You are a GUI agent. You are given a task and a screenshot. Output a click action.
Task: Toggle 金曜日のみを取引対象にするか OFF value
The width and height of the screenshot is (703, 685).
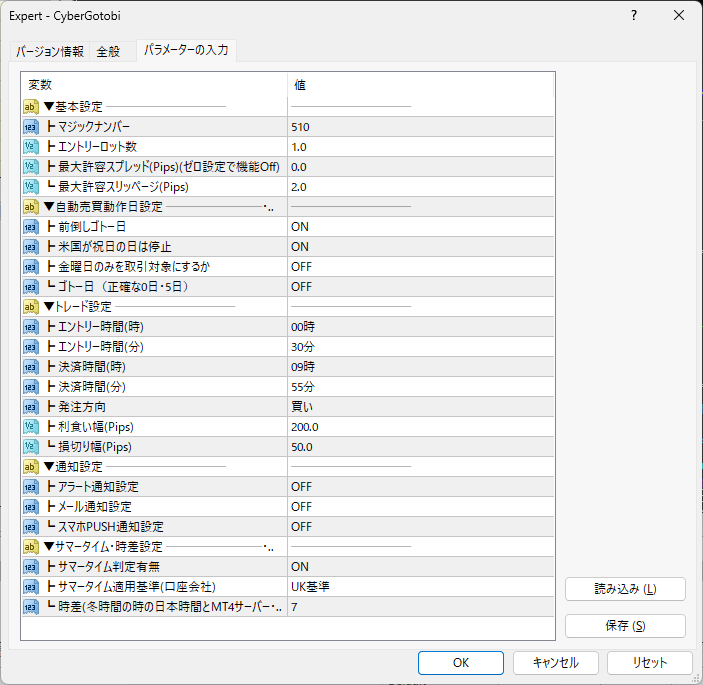click(x=421, y=267)
